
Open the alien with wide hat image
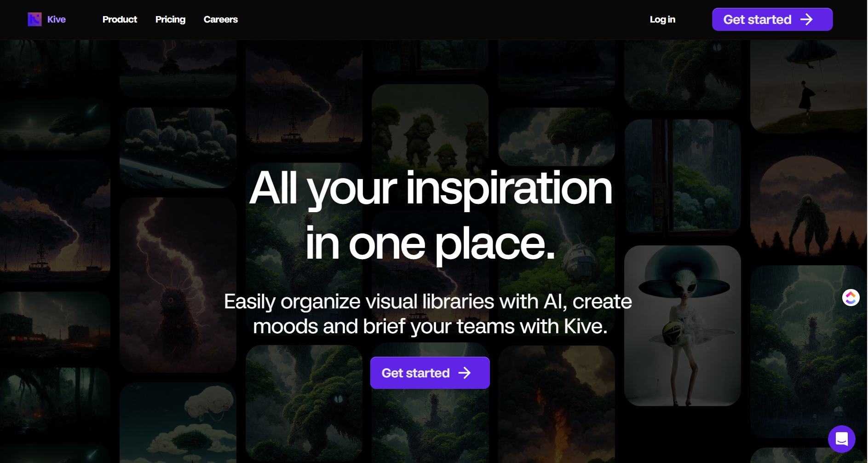(682, 325)
